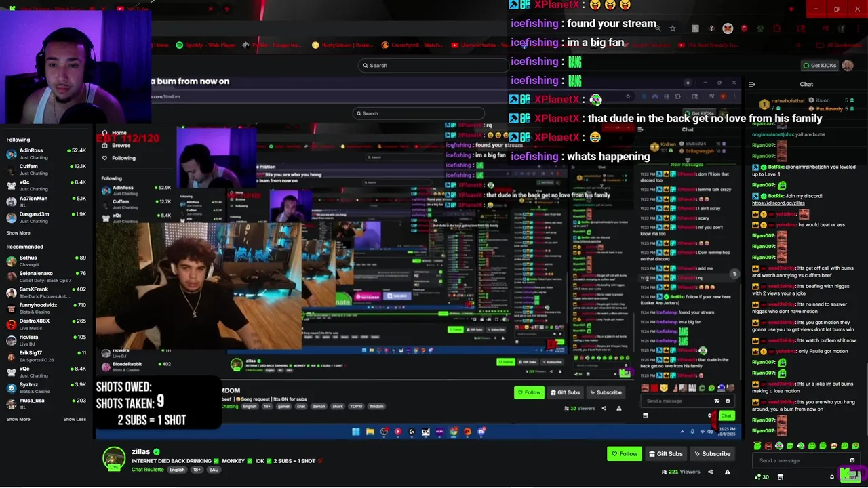Click Browse in the streamed Kick sidebar
This screenshot has height=488, width=868.
(x=116, y=145)
